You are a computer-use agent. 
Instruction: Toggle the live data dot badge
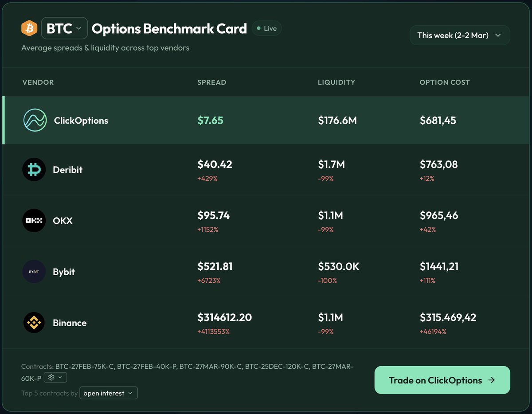tap(258, 28)
